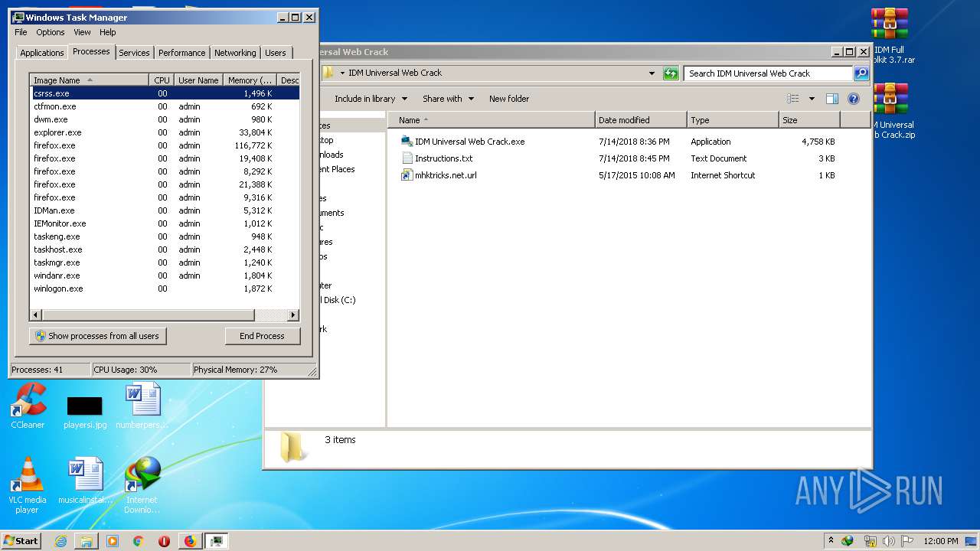This screenshot has height=551, width=980.
Task: Open views dropdown arrow in Explorer
Action: pos(812,99)
